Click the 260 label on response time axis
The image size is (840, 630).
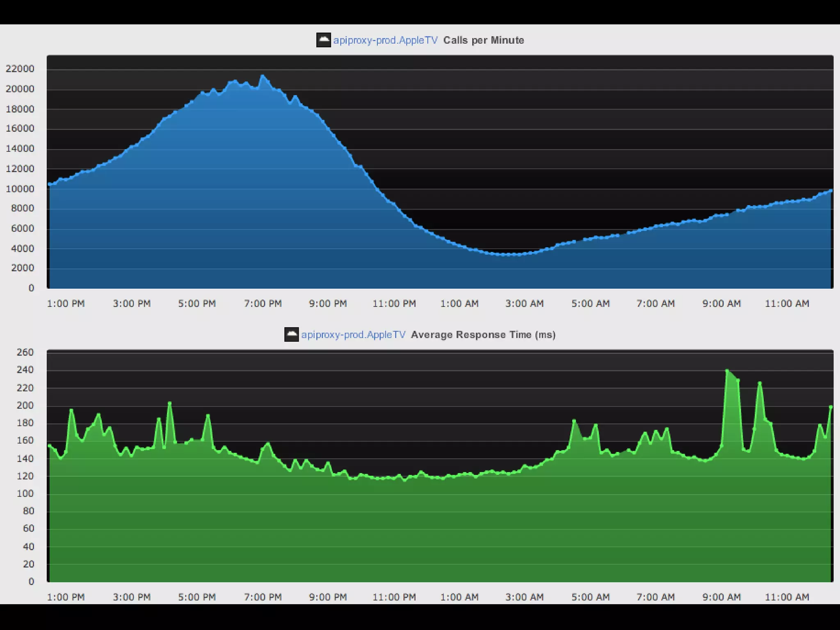coord(25,352)
